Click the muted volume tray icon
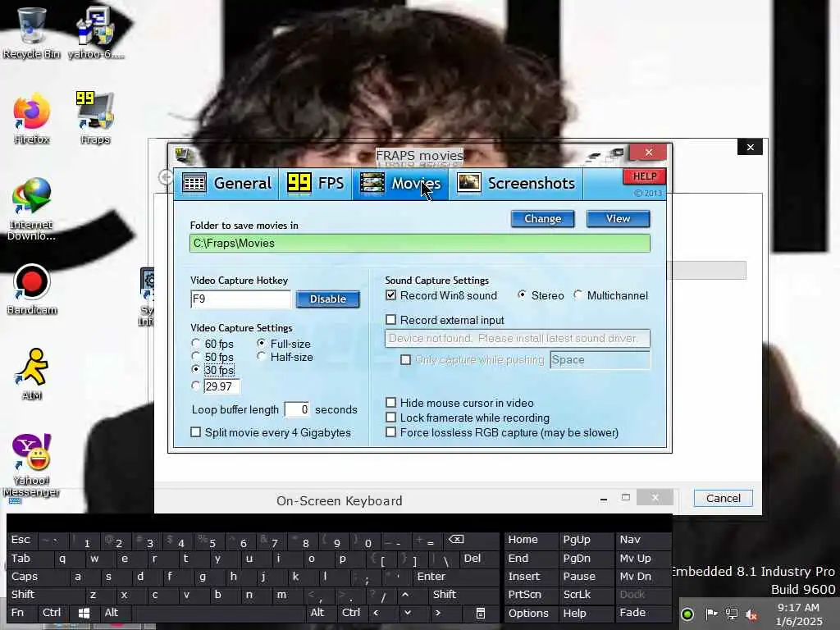 point(751,614)
